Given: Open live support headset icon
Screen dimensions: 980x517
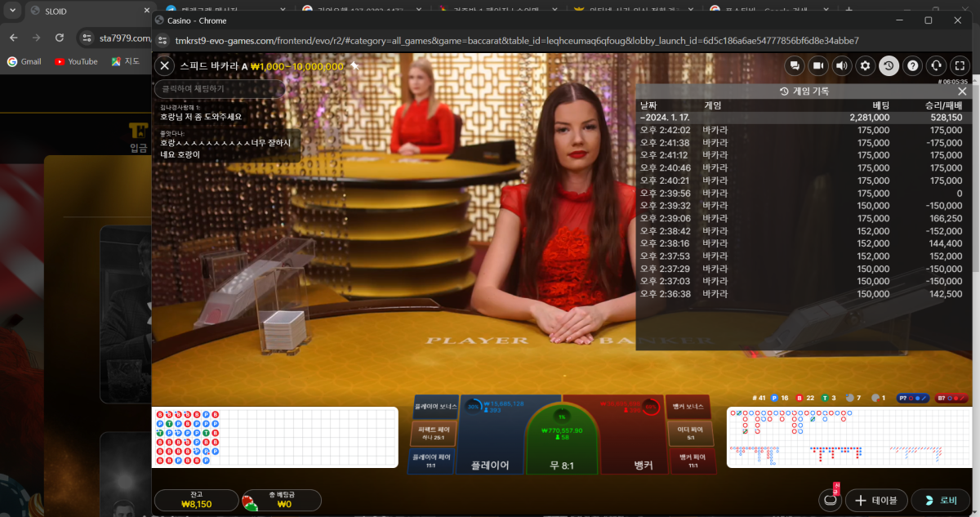Looking at the screenshot, I should [936, 66].
